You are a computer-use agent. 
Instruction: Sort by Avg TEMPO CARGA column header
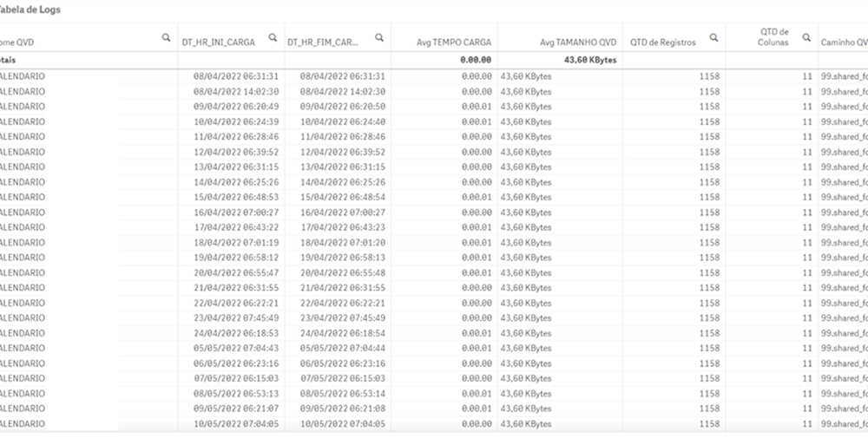coord(452,42)
